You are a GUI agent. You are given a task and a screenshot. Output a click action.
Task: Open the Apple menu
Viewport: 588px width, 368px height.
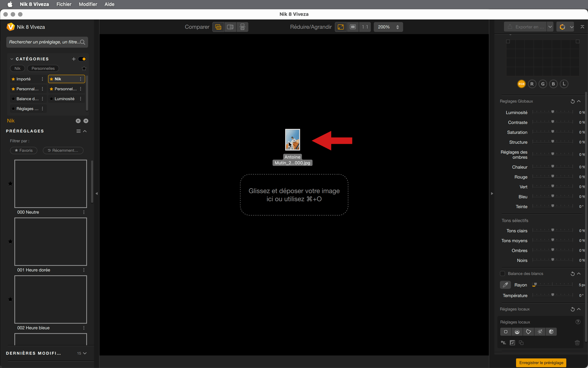pos(10,4)
